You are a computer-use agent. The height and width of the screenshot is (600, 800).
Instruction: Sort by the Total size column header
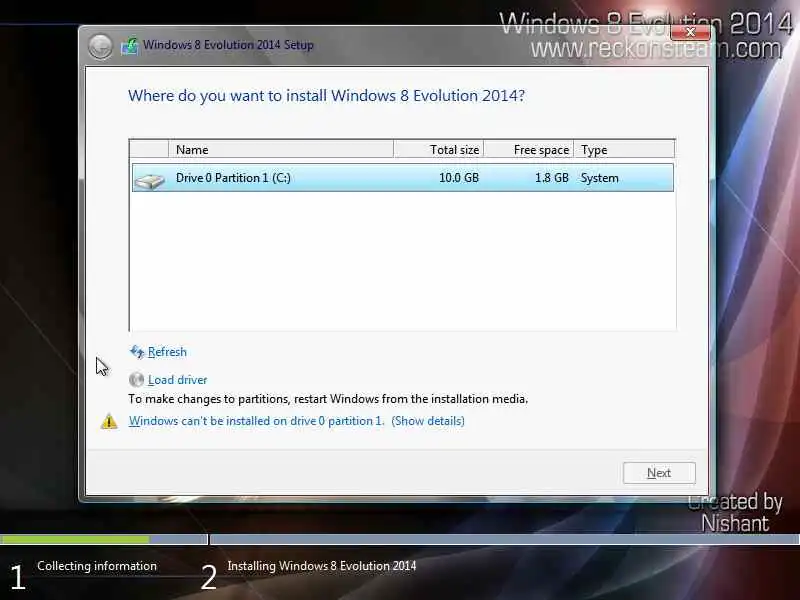tap(438, 149)
